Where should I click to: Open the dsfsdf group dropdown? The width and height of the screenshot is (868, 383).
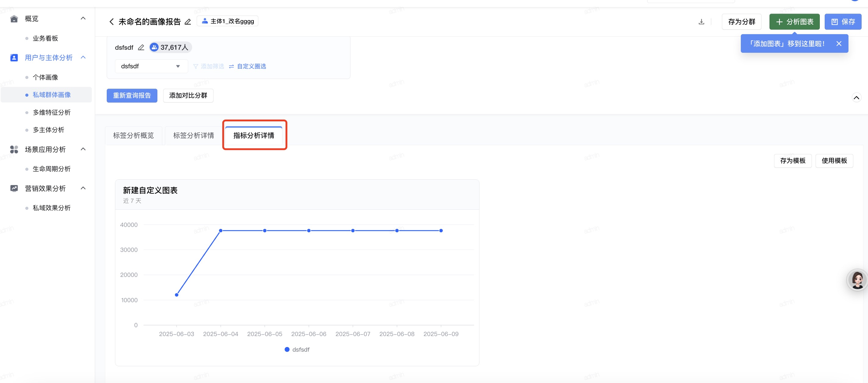[x=151, y=66]
